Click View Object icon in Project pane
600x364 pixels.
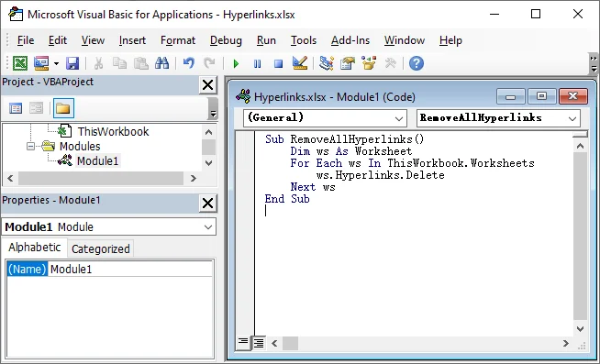(x=37, y=108)
